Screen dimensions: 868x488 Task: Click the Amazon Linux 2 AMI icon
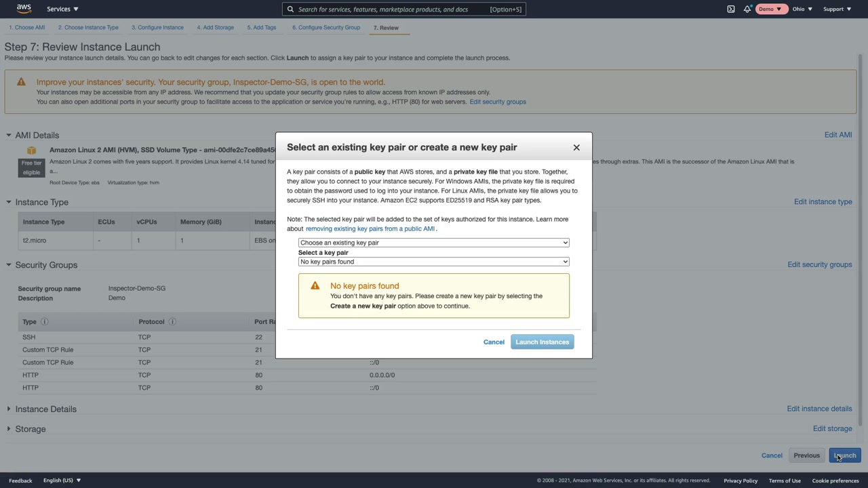pos(31,150)
